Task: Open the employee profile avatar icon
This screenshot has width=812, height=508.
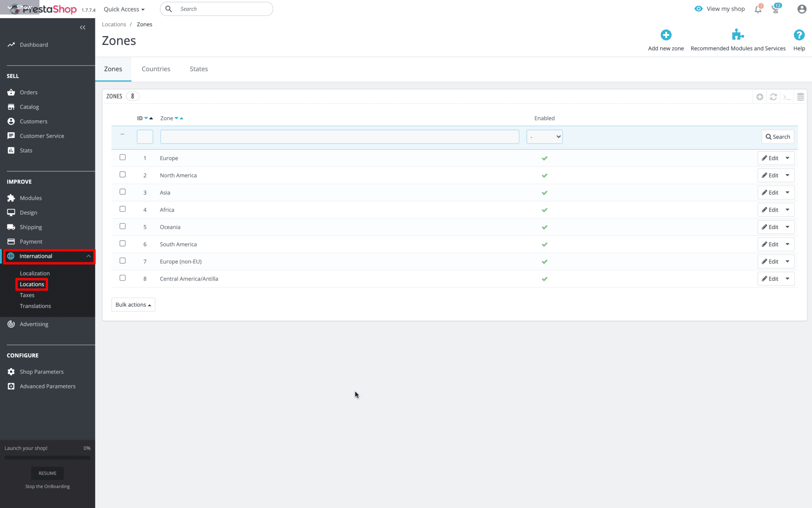Action: [x=802, y=9]
